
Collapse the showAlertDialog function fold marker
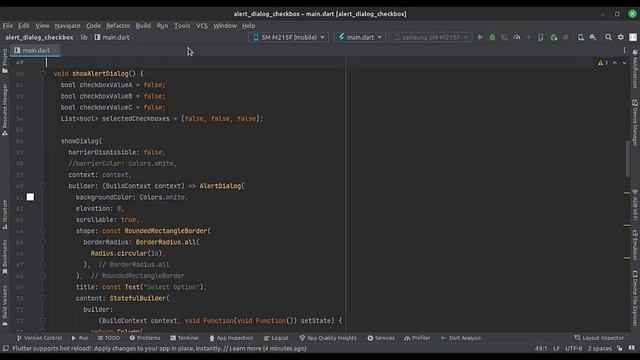click(x=43, y=74)
